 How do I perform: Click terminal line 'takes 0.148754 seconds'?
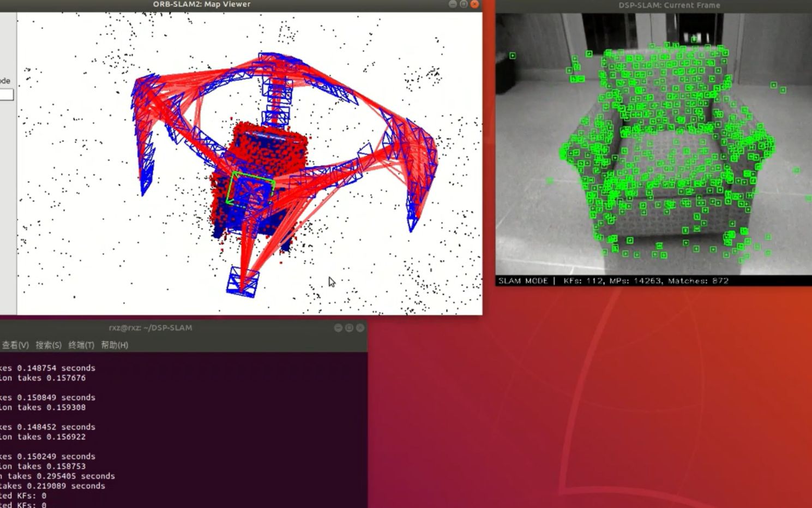[x=47, y=368]
